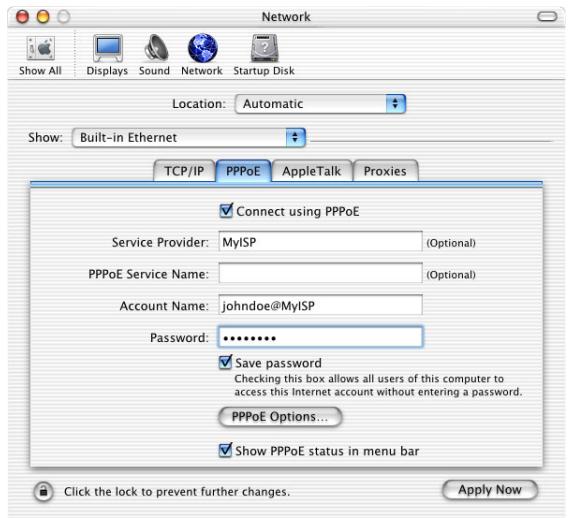Switch to the AppleTalk tab
Screen dimensions: 568x518
[x=312, y=171]
